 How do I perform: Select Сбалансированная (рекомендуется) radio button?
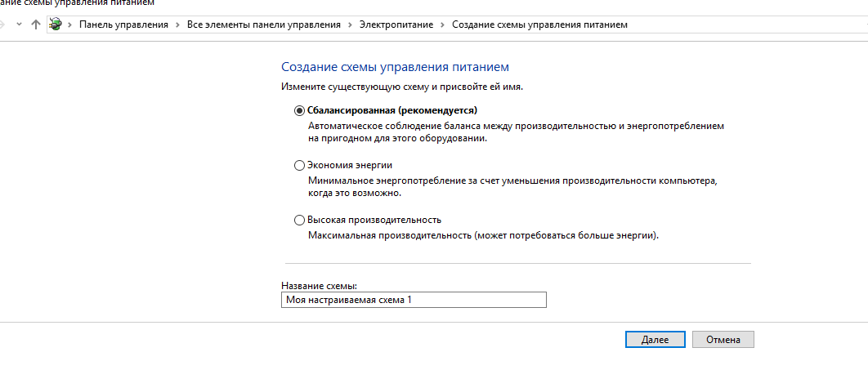[299, 110]
